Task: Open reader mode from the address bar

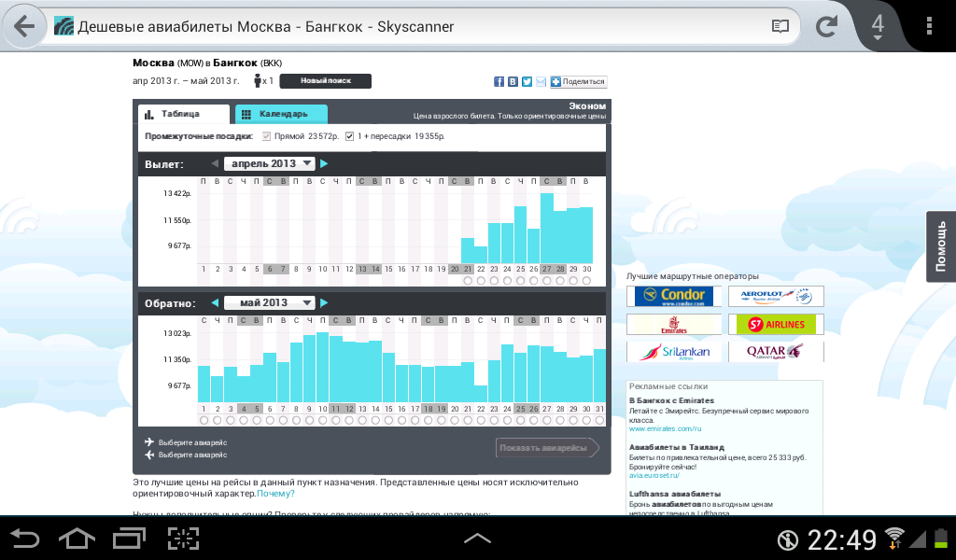Action: pos(780,26)
